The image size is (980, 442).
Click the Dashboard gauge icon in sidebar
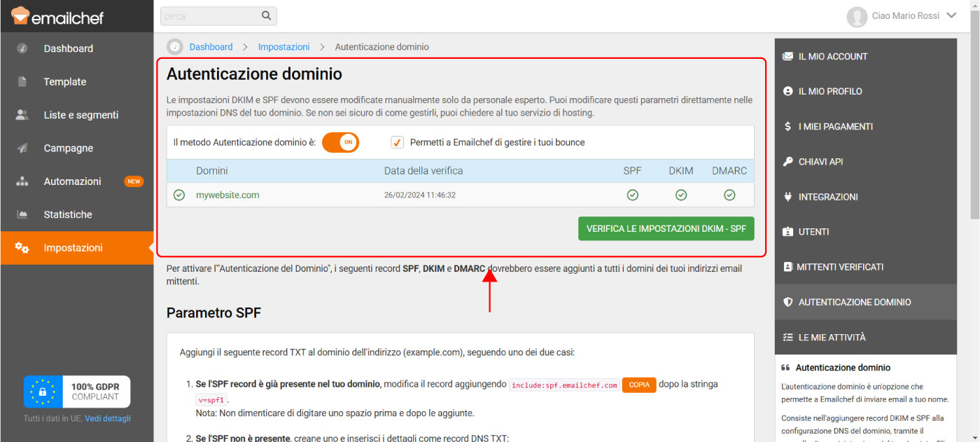[22, 48]
